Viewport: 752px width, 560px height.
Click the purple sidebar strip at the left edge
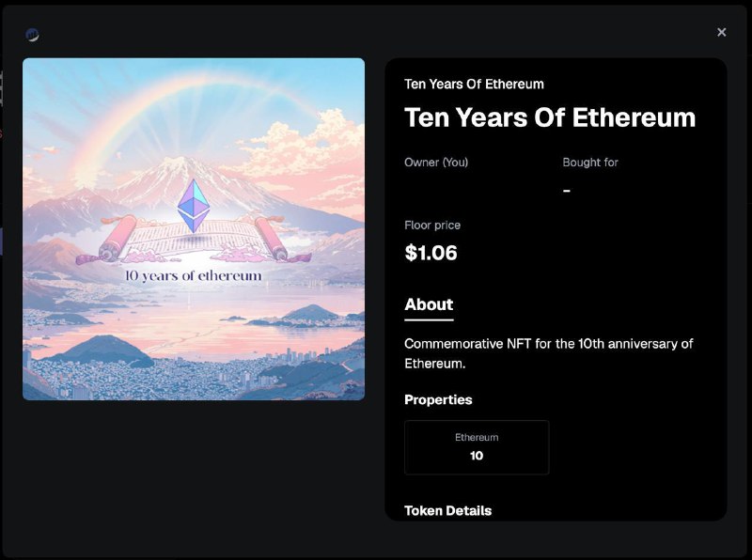pyautogui.click(x=2, y=241)
